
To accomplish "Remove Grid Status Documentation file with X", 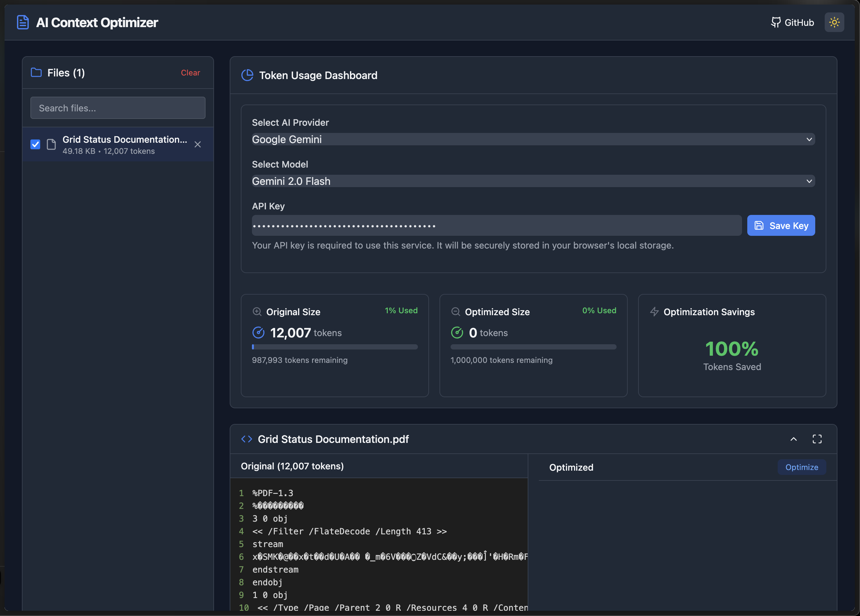I will coord(198,144).
